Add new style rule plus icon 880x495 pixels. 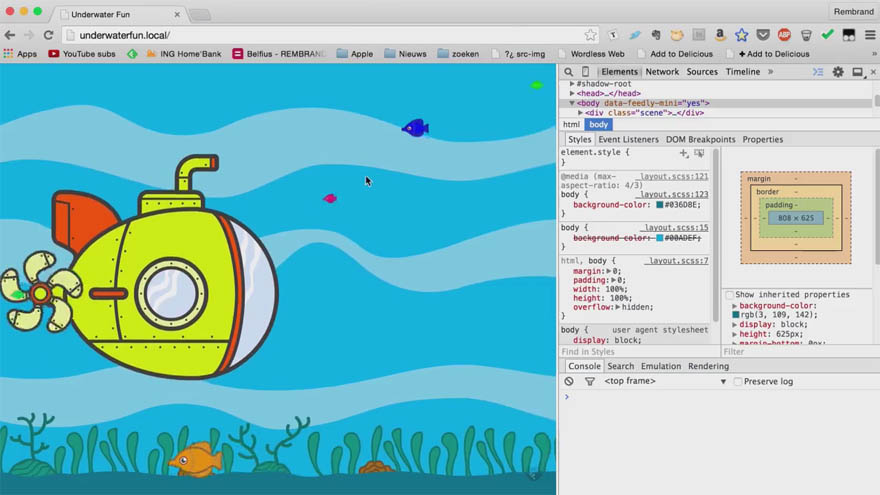(684, 153)
